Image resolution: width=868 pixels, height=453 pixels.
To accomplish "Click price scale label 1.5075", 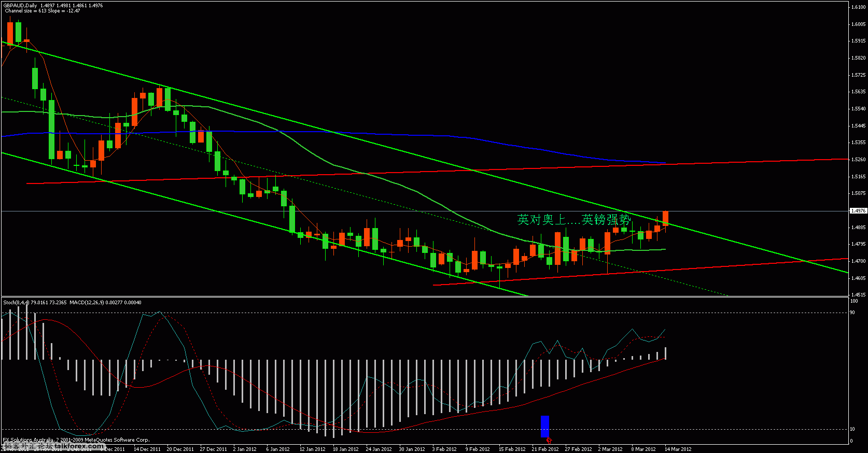I will click(859, 193).
